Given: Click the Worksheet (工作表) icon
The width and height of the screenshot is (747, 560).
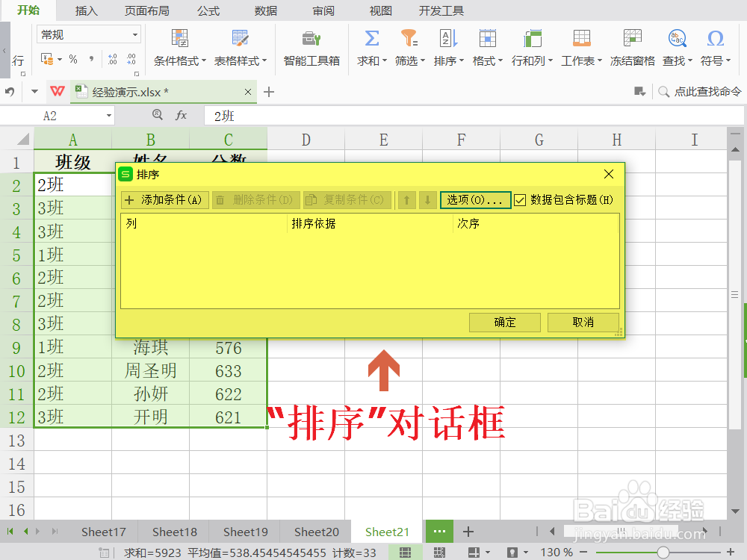Looking at the screenshot, I should [582, 38].
